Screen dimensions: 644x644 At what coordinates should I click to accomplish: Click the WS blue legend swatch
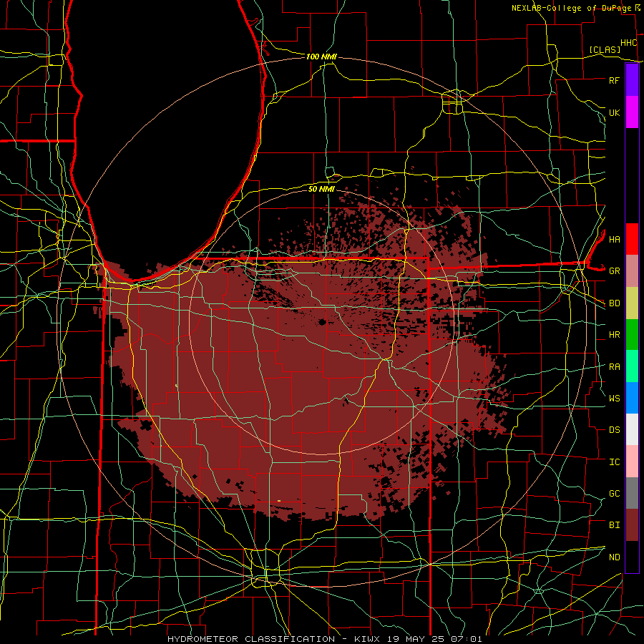point(632,398)
